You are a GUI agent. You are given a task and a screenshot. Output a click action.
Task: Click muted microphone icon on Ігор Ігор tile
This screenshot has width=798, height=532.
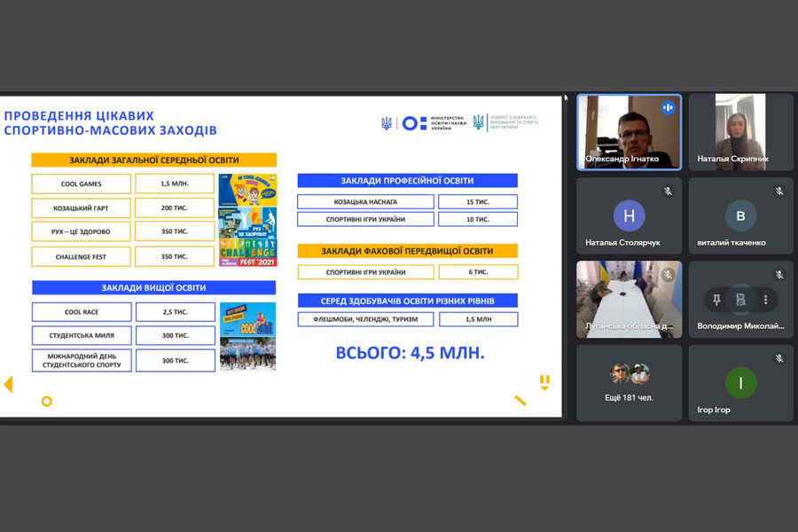pos(779,358)
